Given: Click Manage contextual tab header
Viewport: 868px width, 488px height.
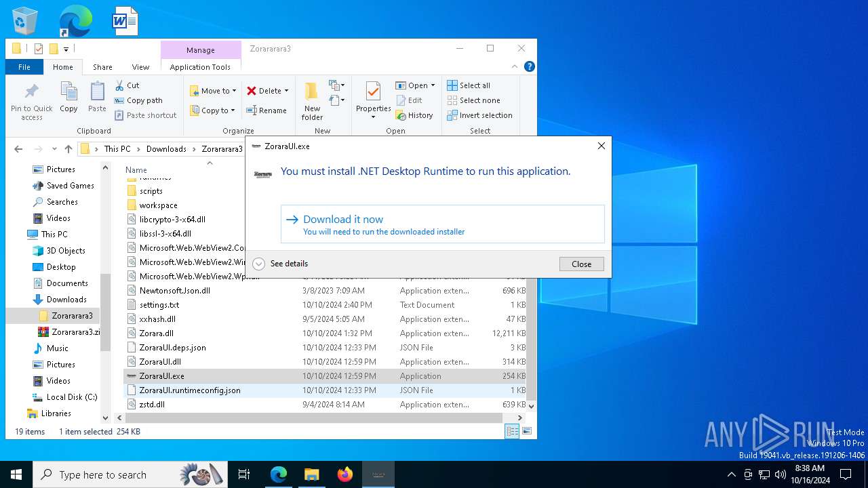Looking at the screenshot, I should pyautogui.click(x=201, y=50).
